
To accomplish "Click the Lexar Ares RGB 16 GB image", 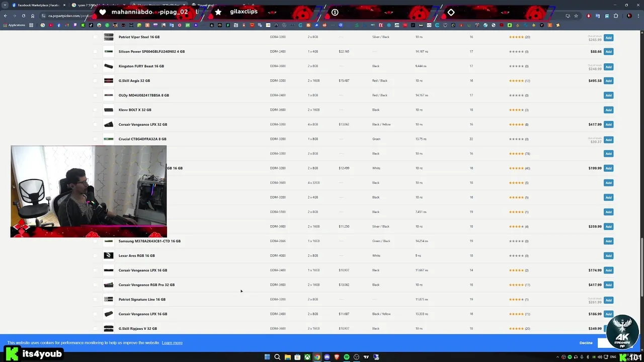I will coord(109,255).
